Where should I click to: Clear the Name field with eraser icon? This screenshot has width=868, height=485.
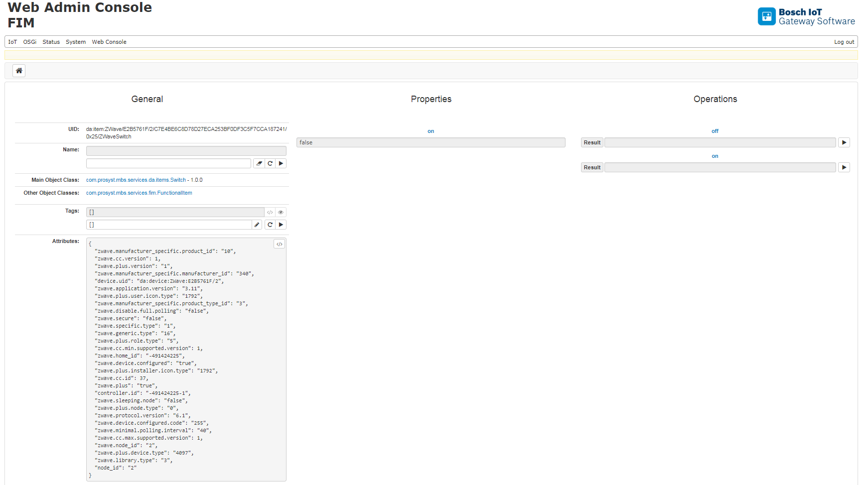coord(259,163)
